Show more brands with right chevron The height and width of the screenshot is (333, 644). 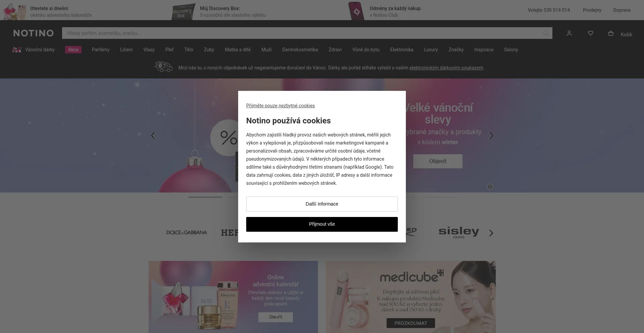491,233
